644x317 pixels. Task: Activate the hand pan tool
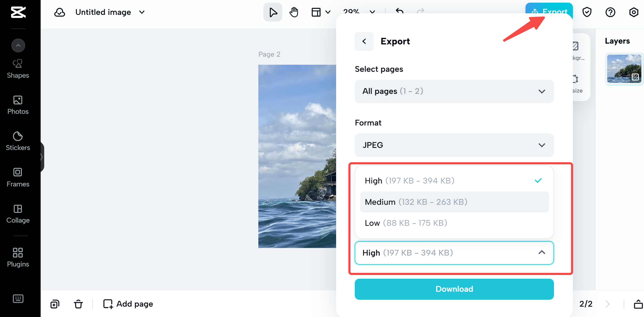coord(294,12)
